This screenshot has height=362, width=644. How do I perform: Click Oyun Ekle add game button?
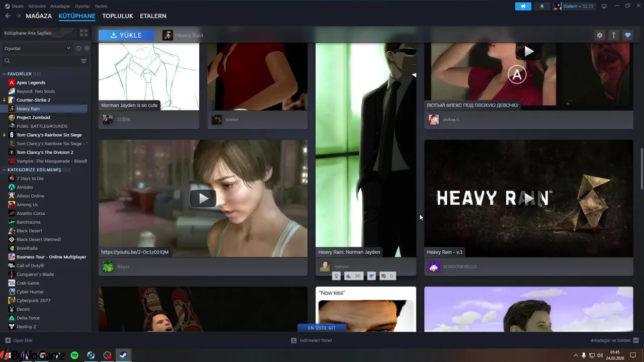point(19,340)
